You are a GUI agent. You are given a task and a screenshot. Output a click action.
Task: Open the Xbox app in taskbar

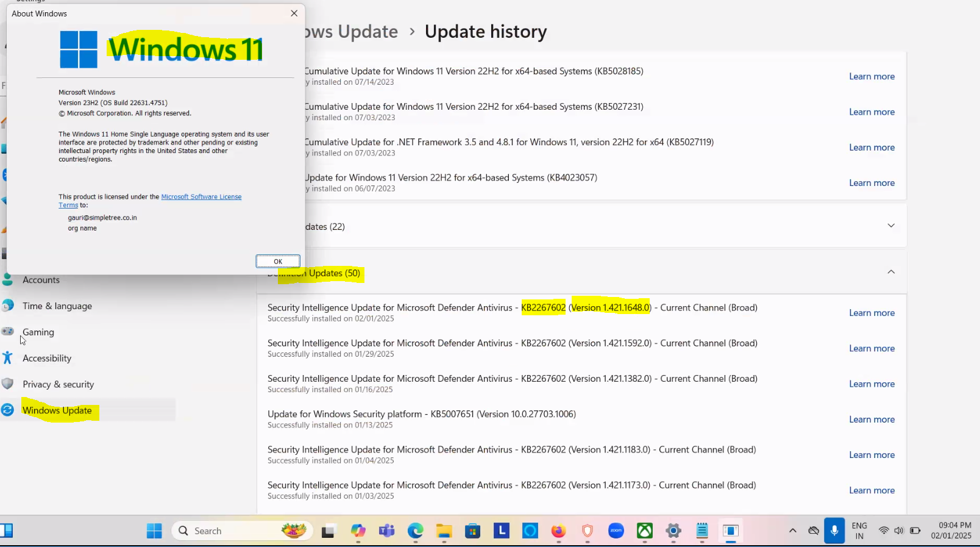[x=645, y=531]
